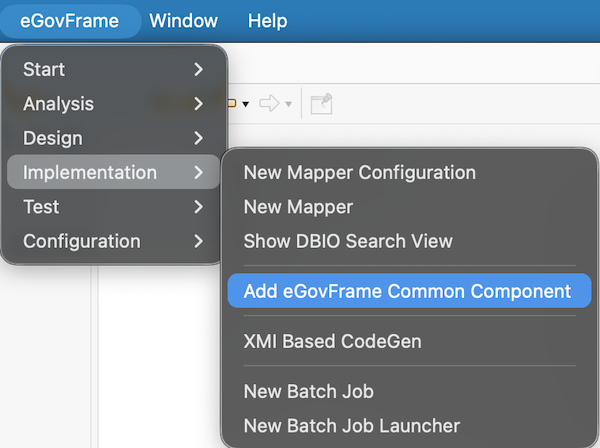Open the forward navigation history dropdown arrow
Image resolution: width=600 pixels, height=448 pixels.
coord(289,104)
